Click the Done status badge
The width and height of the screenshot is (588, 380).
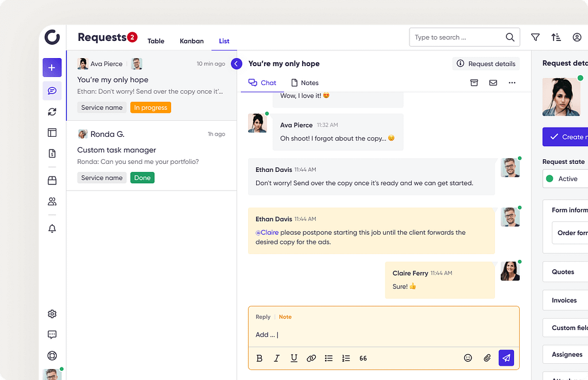pyautogui.click(x=142, y=178)
